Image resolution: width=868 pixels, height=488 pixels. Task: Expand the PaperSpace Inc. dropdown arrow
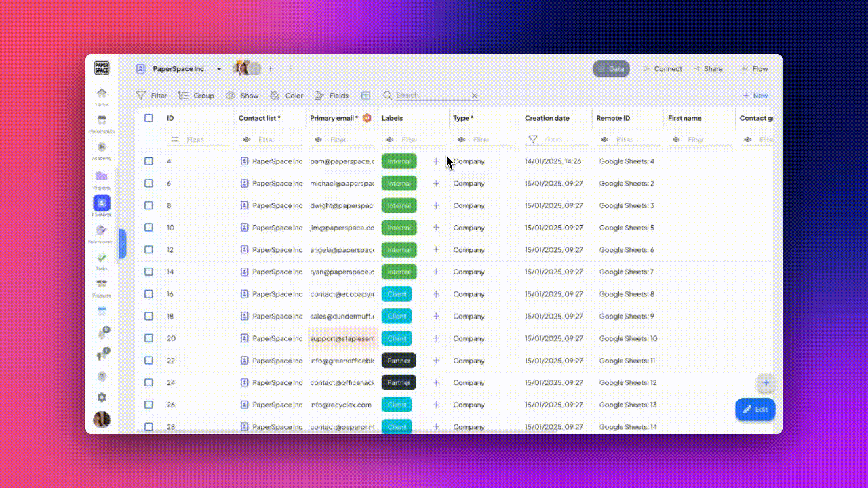pos(219,69)
